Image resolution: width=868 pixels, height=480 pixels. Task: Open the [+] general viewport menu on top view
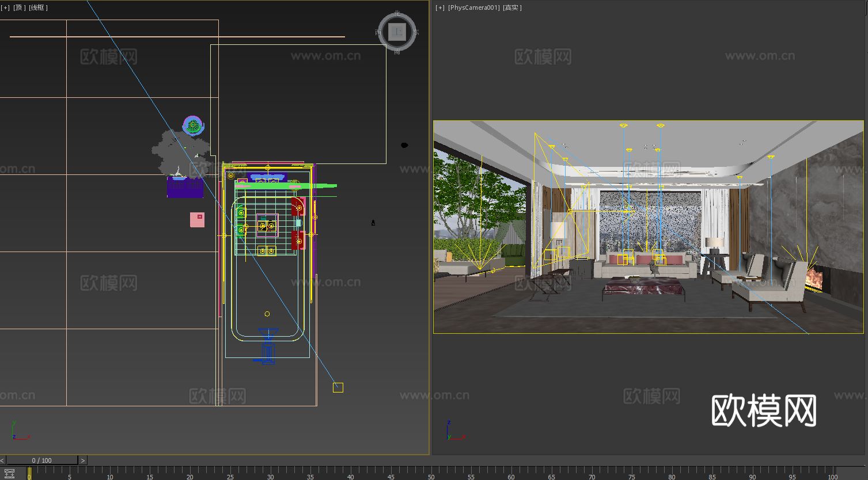[x=5, y=7]
